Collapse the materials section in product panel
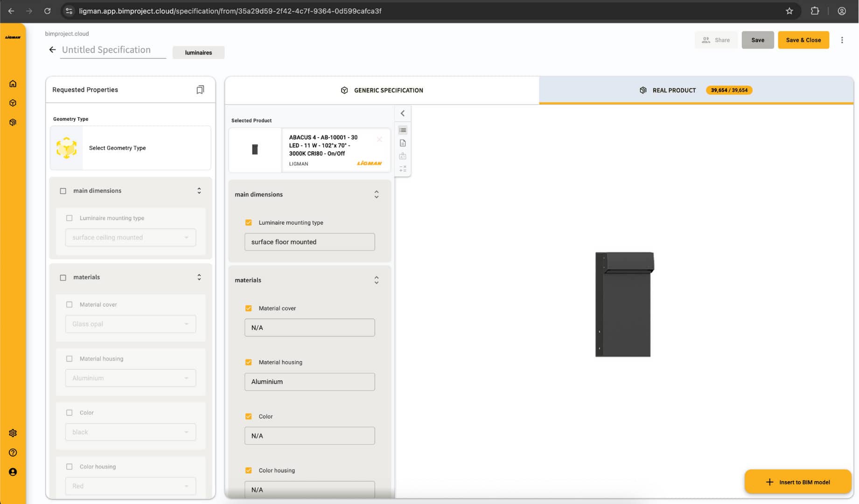This screenshot has height=504, width=859. tap(377, 280)
